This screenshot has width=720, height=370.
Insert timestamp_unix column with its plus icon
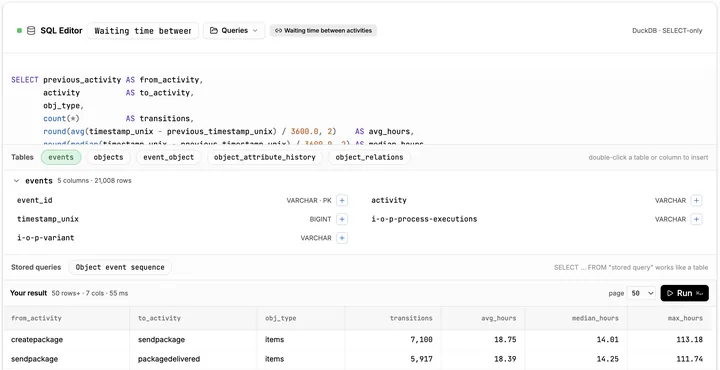point(342,219)
